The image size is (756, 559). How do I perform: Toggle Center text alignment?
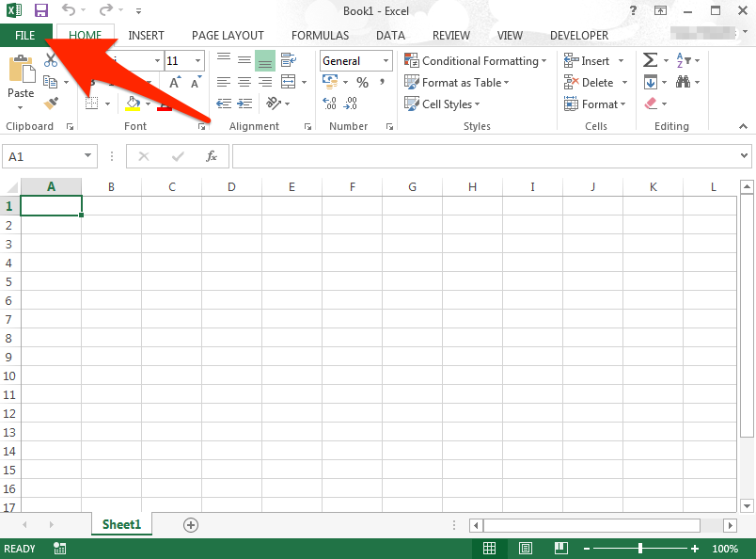tap(244, 82)
